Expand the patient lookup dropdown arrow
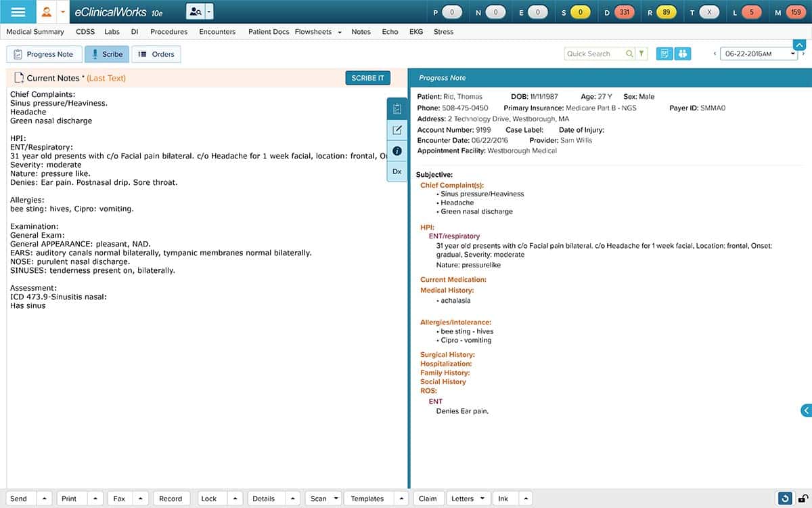Image resolution: width=812 pixels, height=508 pixels. click(209, 12)
